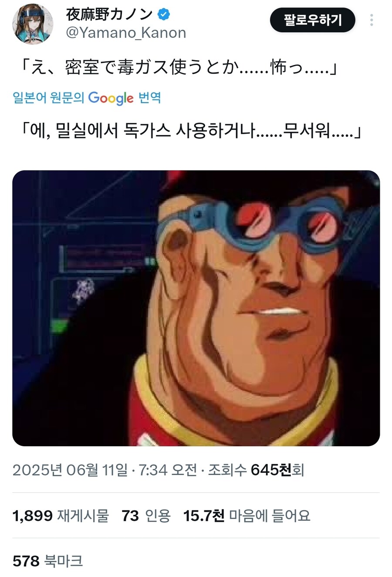This screenshot has width=392, height=577.
Task: Click the 2025년 06월 11일 date
Action: pos(70,470)
